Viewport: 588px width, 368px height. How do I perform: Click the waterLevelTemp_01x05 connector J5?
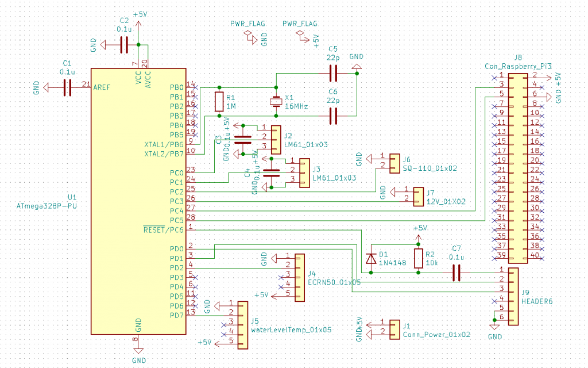point(243,325)
